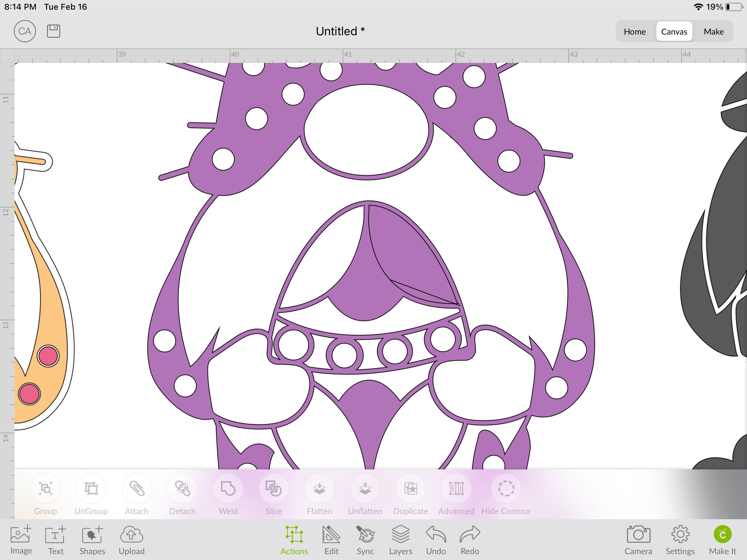This screenshot has width=747, height=560.
Task: Tap the Flatten icon
Action: tap(319, 488)
